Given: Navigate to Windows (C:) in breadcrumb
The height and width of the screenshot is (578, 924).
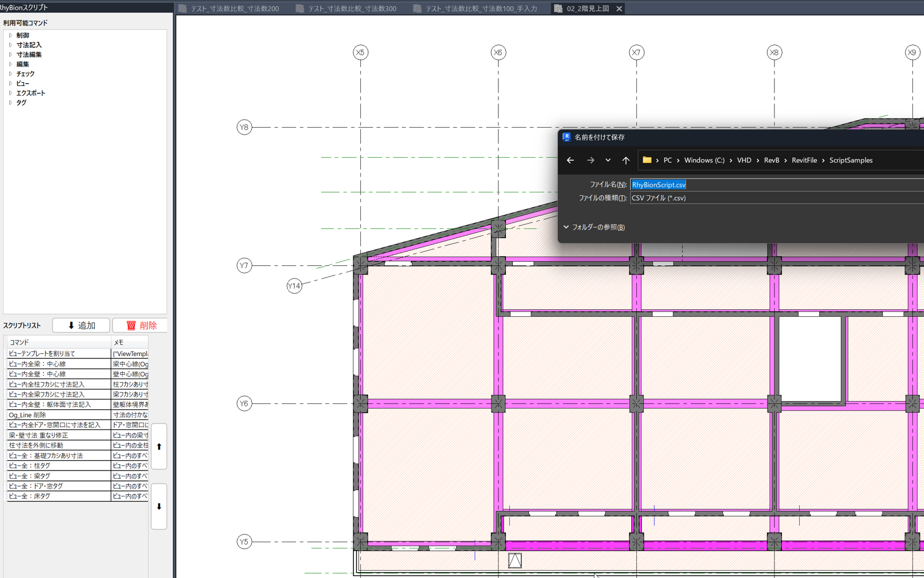Looking at the screenshot, I should tap(704, 160).
